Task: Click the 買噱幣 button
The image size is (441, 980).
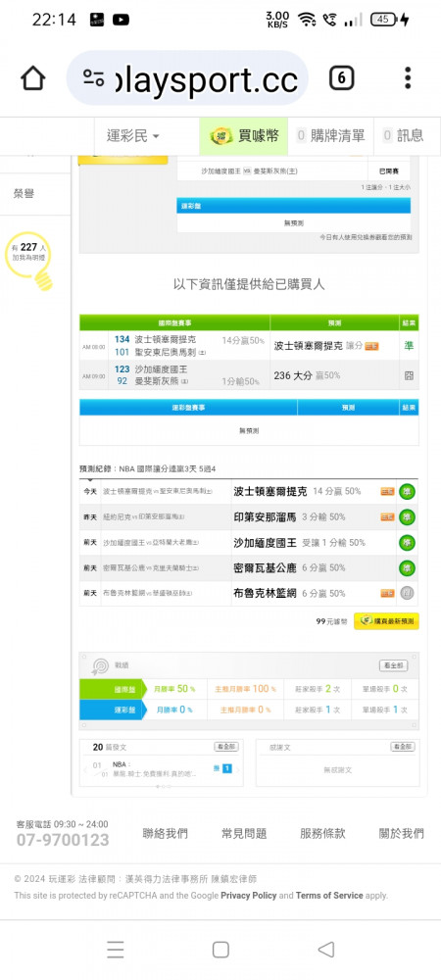Action: 244,135
